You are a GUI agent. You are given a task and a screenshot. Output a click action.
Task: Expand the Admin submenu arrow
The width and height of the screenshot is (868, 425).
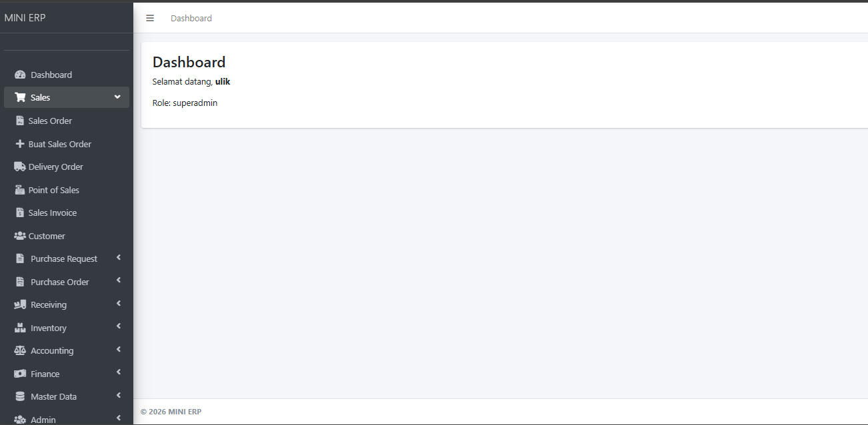[x=119, y=418]
